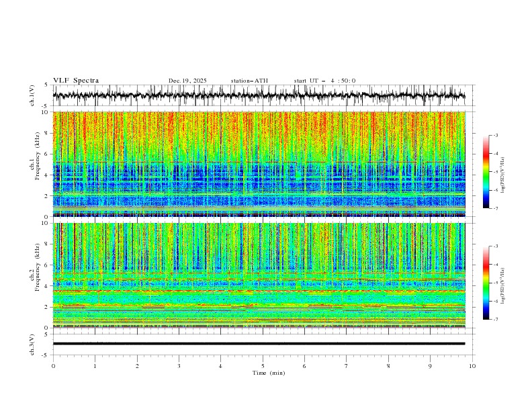
Task: Click the "ch.3(V)" axis label
Action: (x=32, y=345)
